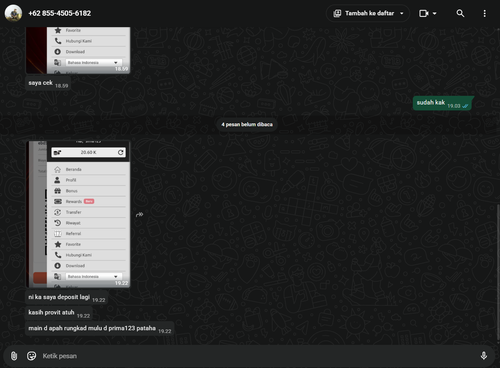Search within this chat
The width and height of the screenshot is (500, 368).
click(x=460, y=13)
